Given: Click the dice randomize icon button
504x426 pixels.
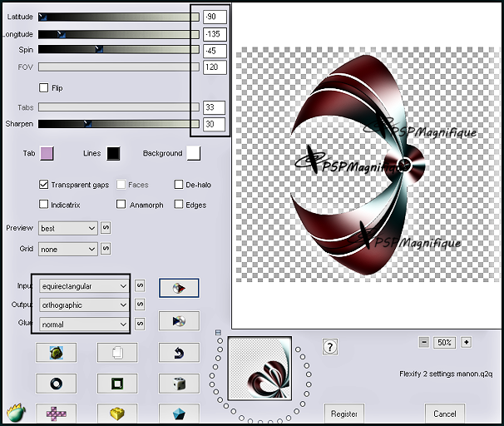Looking at the screenshot, I should pos(178,383).
